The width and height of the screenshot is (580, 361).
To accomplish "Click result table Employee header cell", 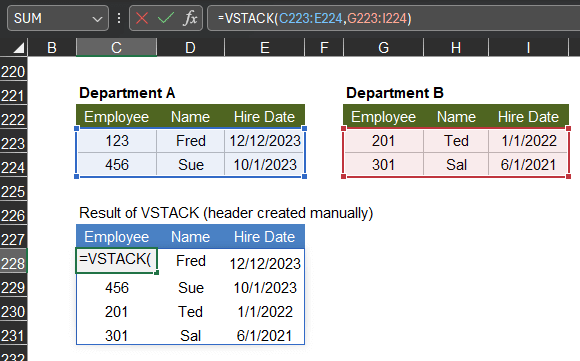I will 117,237.
